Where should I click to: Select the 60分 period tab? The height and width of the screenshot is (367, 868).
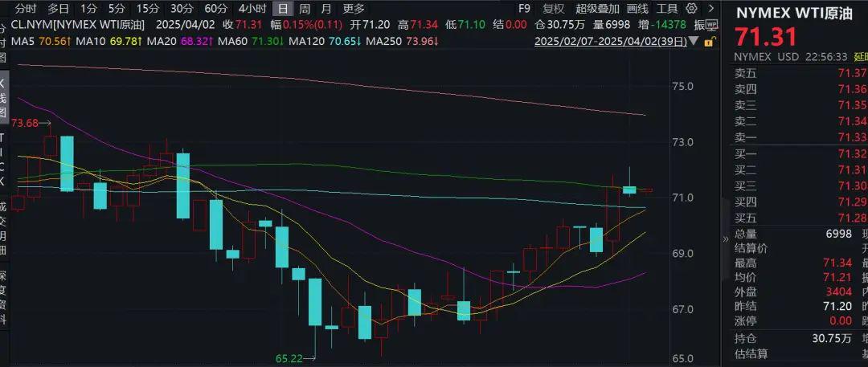click(215, 8)
